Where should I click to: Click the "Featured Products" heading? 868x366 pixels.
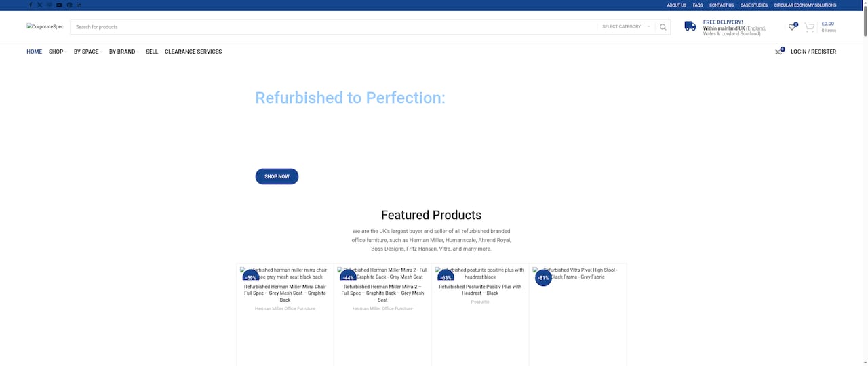[x=431, y=215]
